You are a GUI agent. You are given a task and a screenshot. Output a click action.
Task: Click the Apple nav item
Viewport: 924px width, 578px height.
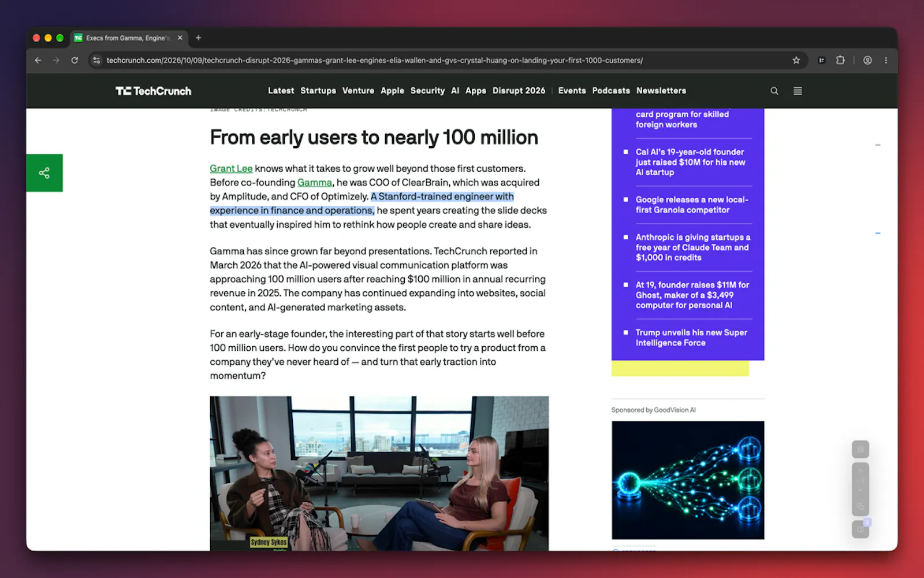[x=392, y=91]
